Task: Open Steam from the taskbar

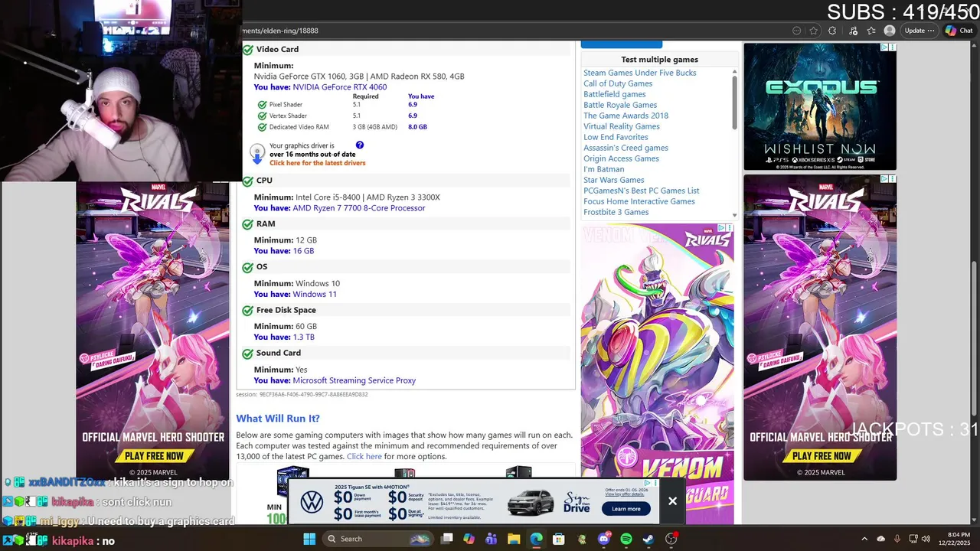Action: [x=648, y=539]
